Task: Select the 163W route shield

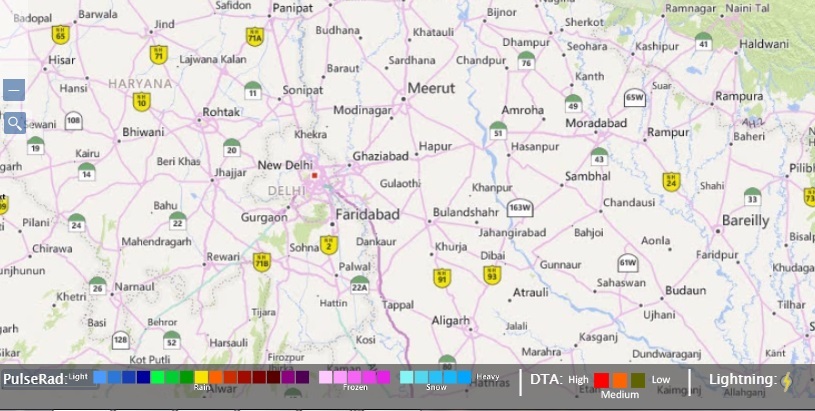Action: (520, 208)
